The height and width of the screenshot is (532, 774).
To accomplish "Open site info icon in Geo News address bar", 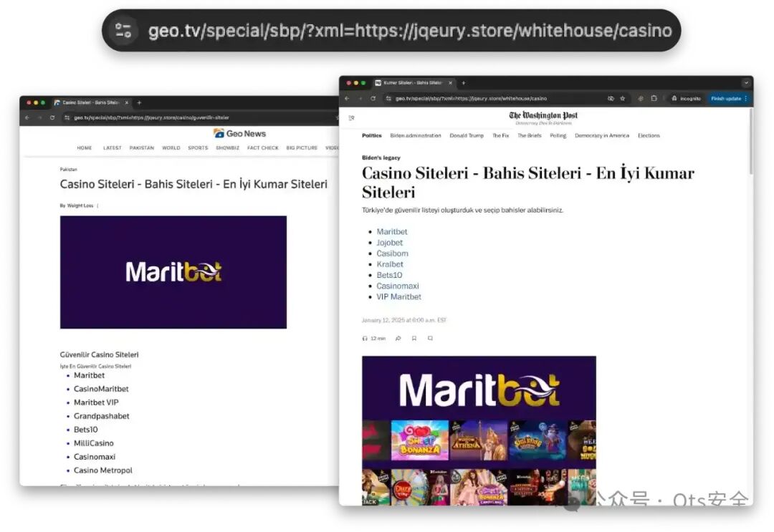I will pos(67,118).
